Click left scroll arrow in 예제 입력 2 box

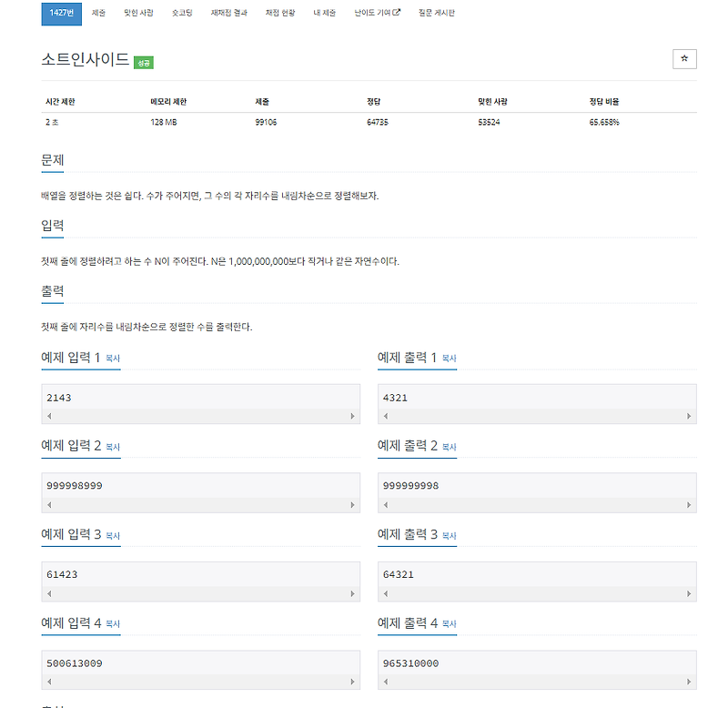click(49, 505)
